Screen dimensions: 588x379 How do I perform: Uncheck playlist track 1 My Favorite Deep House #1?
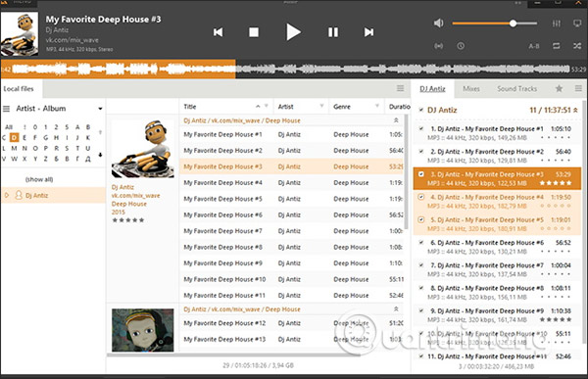[x=421, y=128]
